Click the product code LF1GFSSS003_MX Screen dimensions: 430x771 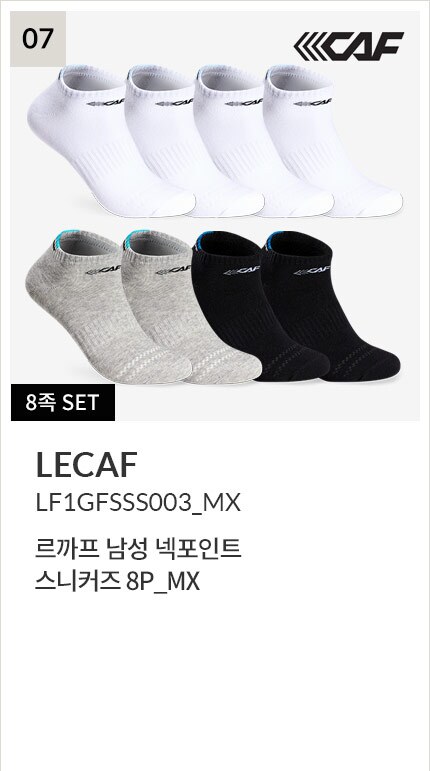[x=138, y=503]
